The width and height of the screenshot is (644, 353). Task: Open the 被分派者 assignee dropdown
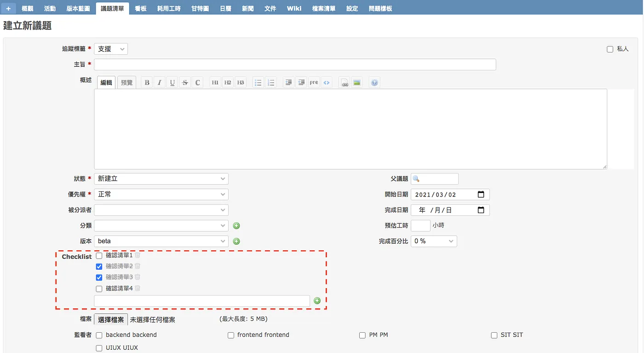[161, 210]
